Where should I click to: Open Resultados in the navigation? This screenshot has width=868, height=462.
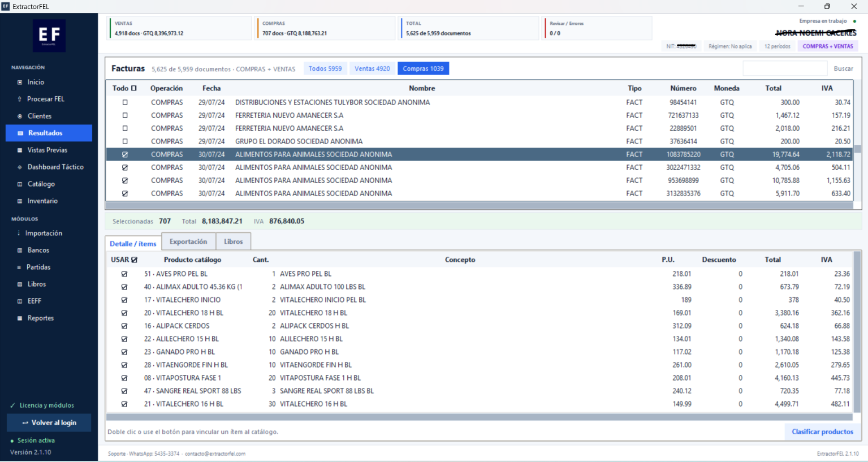tap(49, 133)
